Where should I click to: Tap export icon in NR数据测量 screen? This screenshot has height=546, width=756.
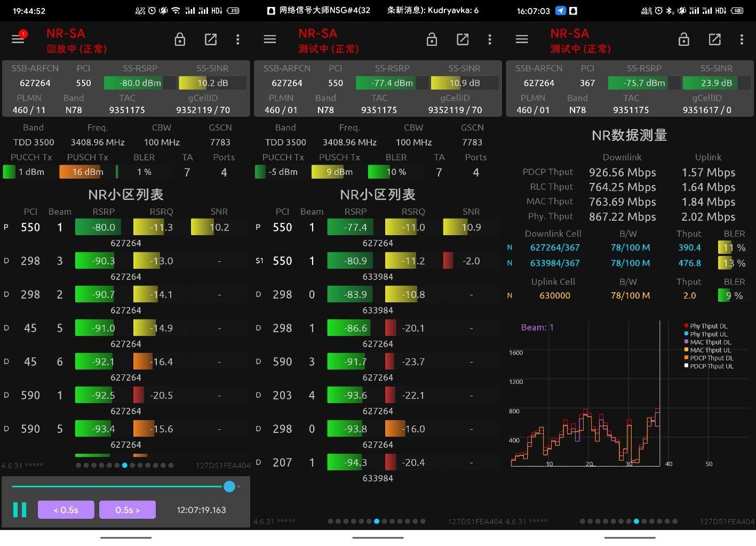click(x=715, y=39)
